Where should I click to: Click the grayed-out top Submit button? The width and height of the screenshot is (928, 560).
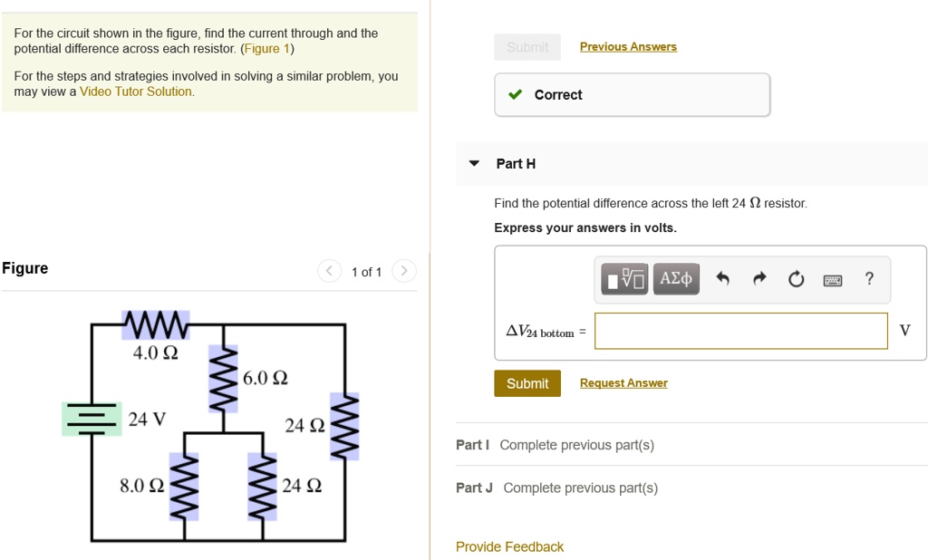click(527, 46)
